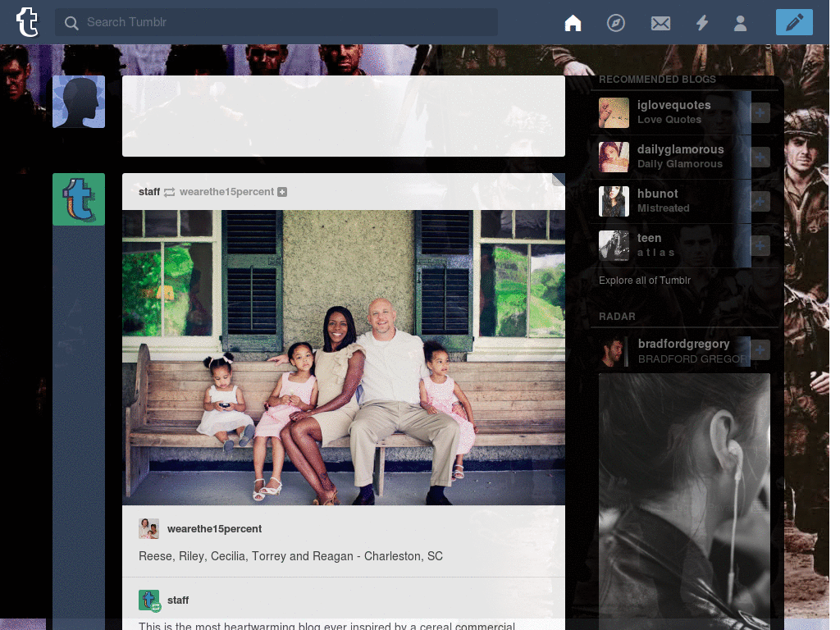Click the empty new post box
The width and height of the screenshot is (840, 630).
coord(344,116)
